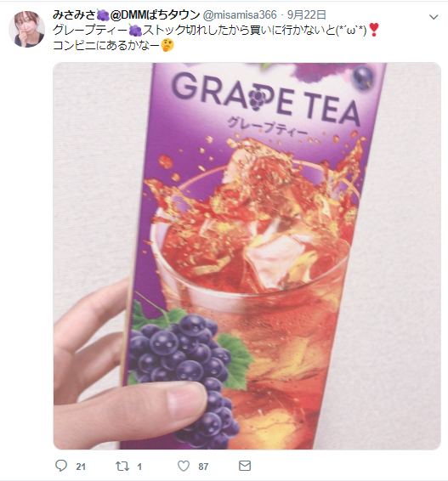Click the grape emoji in the display name
The width and height of the screenshot is (448, 481).
click(103, 15)
